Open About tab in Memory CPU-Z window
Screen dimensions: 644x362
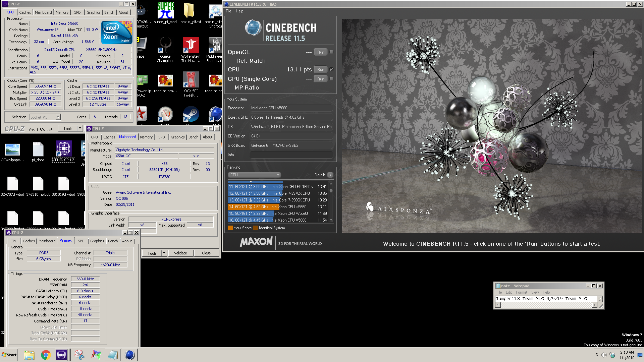[127, 241]
